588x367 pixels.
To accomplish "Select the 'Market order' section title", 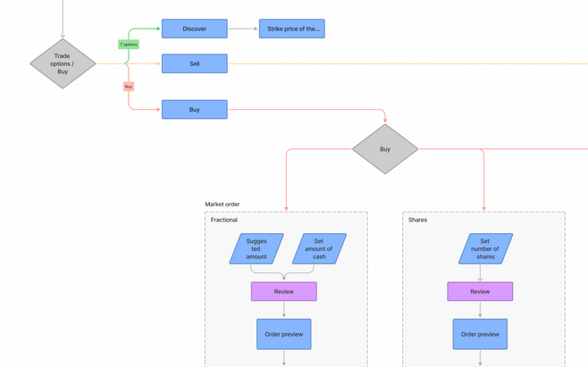I will pos(222,204).
